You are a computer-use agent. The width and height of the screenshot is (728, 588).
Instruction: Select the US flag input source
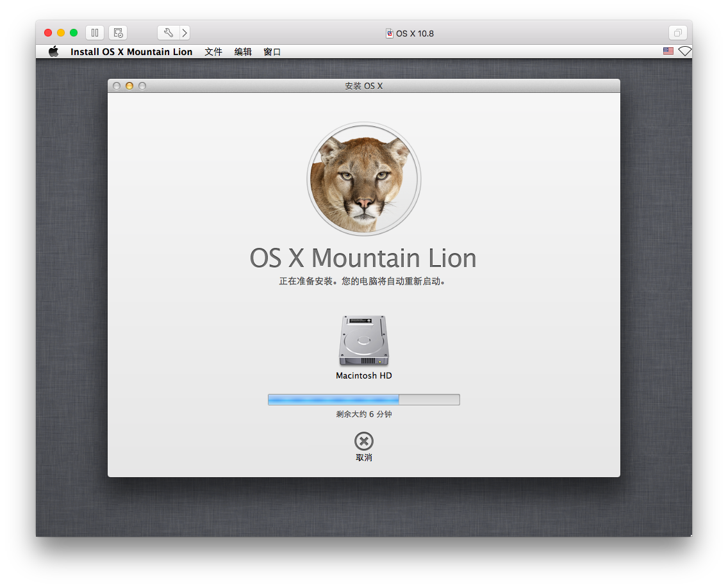pyautogui.click(x=668, y=51)
